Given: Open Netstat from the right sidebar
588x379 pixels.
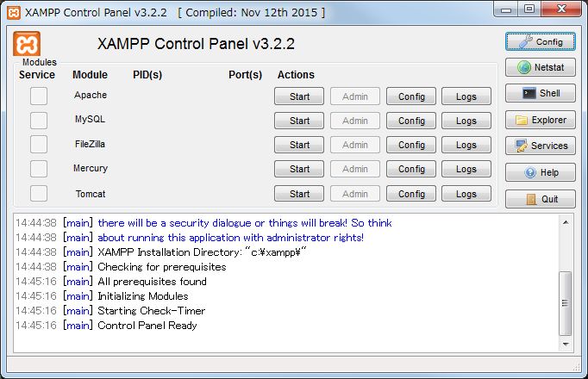Looking at the screenshot, I should pos(540,67).
